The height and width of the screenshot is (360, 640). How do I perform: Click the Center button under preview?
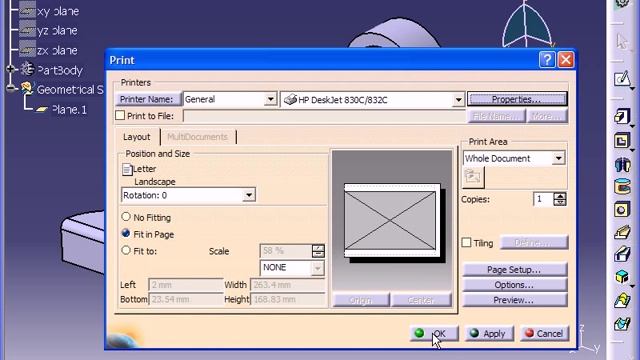(421, 300)
